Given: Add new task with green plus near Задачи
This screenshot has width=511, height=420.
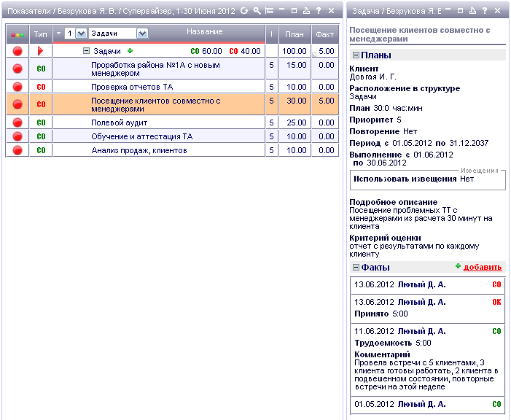Looking at the screenshot, I should (130, 51).
